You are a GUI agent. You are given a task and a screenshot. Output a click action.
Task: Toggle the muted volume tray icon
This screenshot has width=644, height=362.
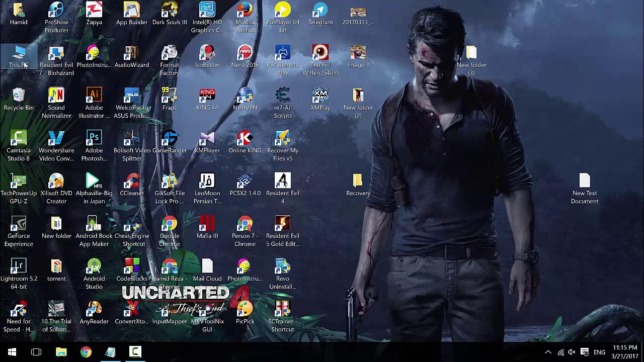point(572,352)
